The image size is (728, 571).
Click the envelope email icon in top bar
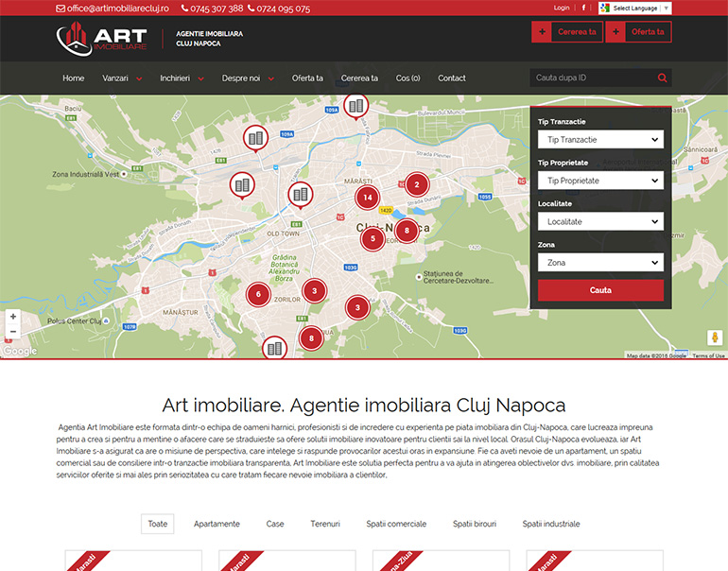coord(61,9)
